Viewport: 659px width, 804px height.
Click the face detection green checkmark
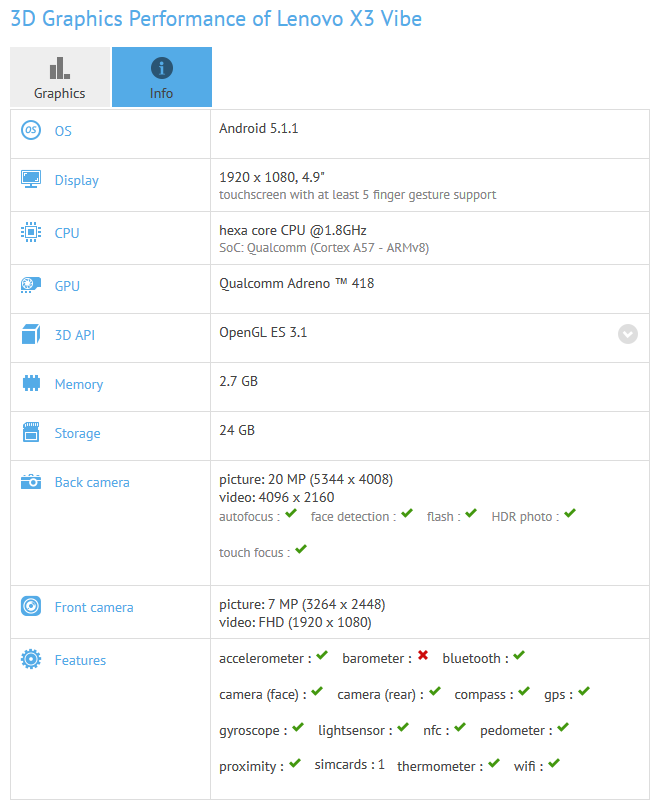click(407, 513)
